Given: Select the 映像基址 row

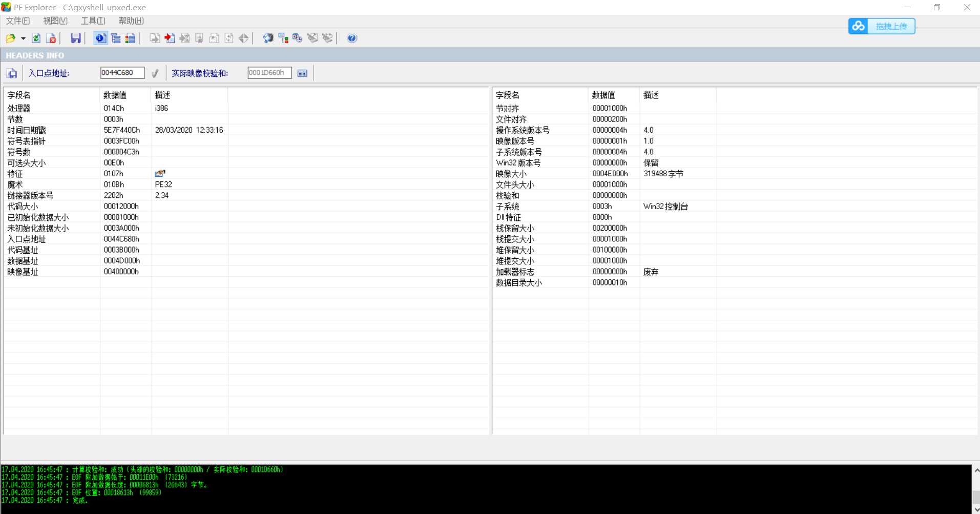Looking at the screenshot, I should (x=246, y=272).
